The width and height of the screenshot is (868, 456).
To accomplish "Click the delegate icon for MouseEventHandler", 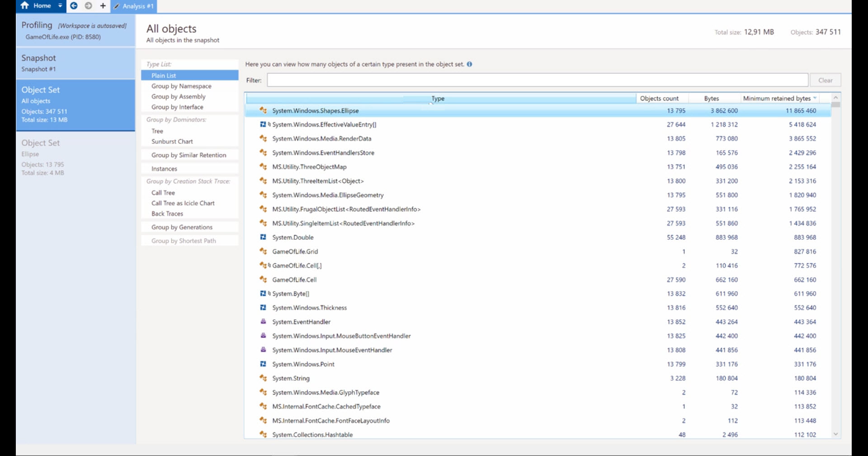I will (263, 350).
